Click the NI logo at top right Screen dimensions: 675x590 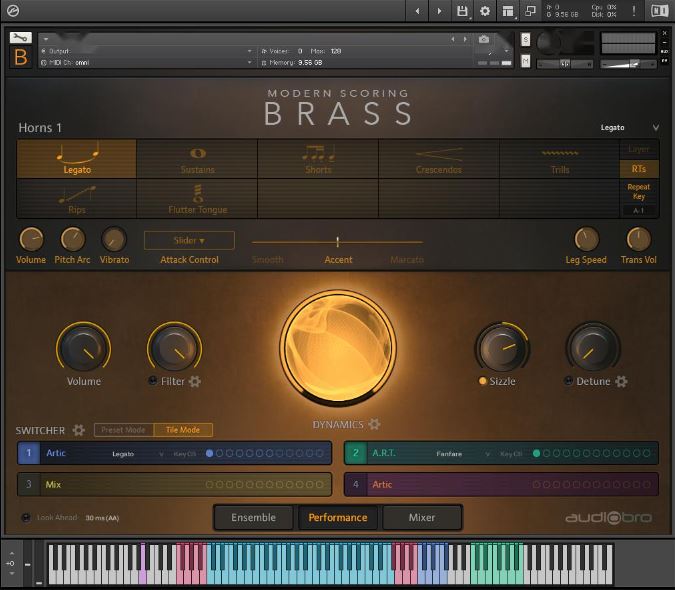(659, 11)
